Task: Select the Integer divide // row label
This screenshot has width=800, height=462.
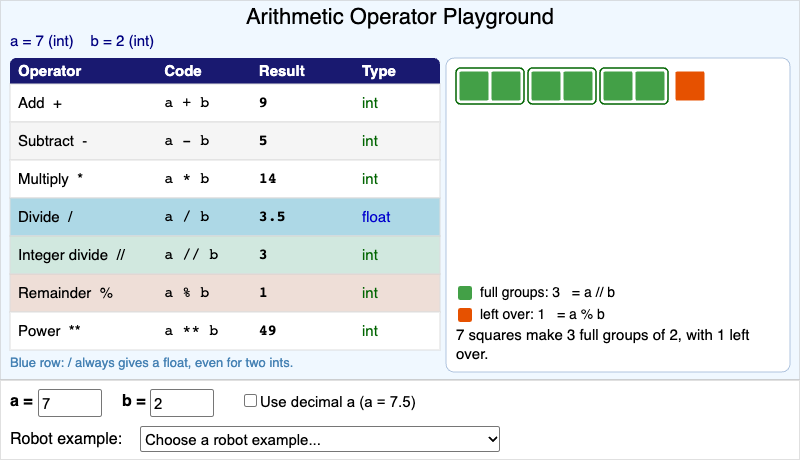Action: (x=71, y=255)
